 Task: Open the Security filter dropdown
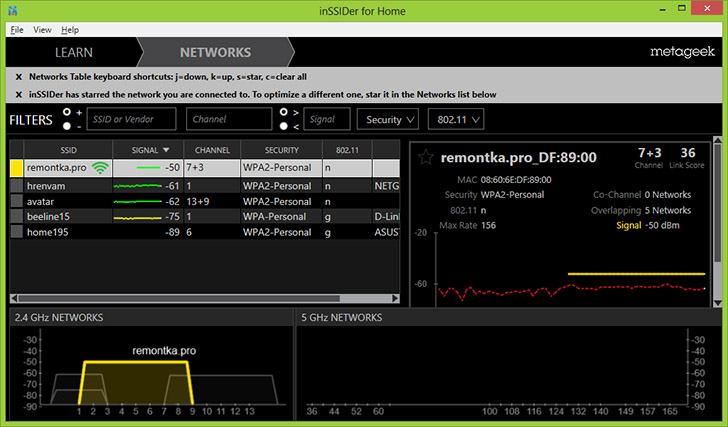[x=388, y=120]
